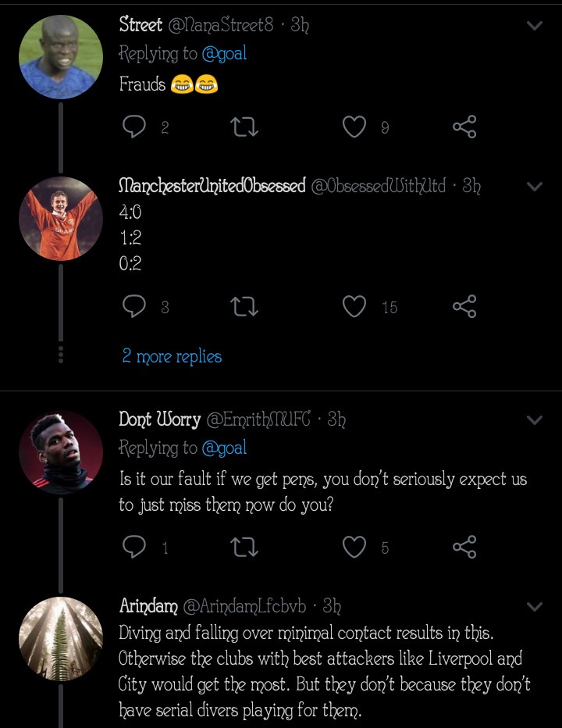Share ManchesterUnitedObsessed's scores tweet
Viewport: 562px width, 728px height.
pyautogui.click(x=464, y=306)
